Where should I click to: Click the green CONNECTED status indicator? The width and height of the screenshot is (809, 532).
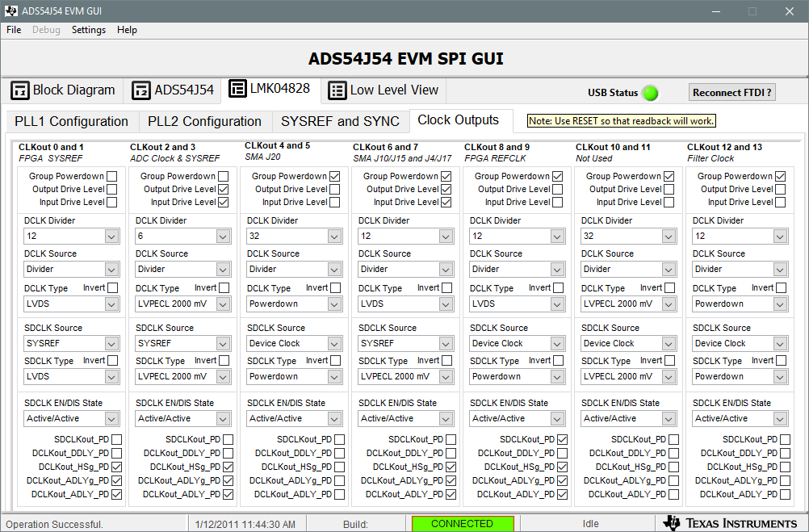coord(462,523)
